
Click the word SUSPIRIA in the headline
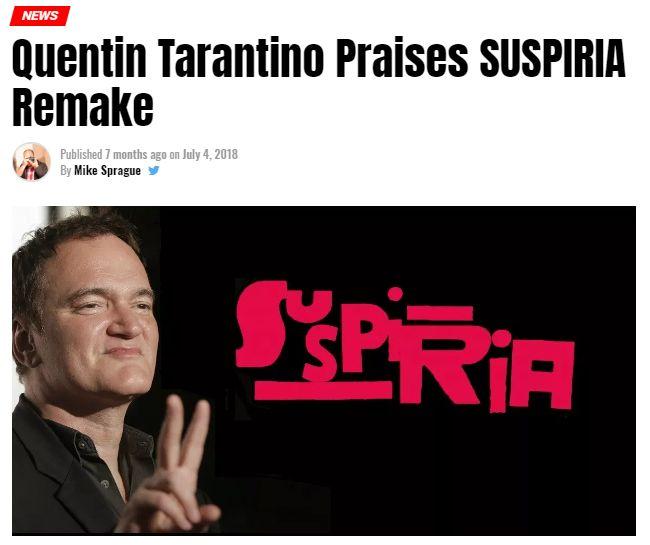[x=552, y=57]
